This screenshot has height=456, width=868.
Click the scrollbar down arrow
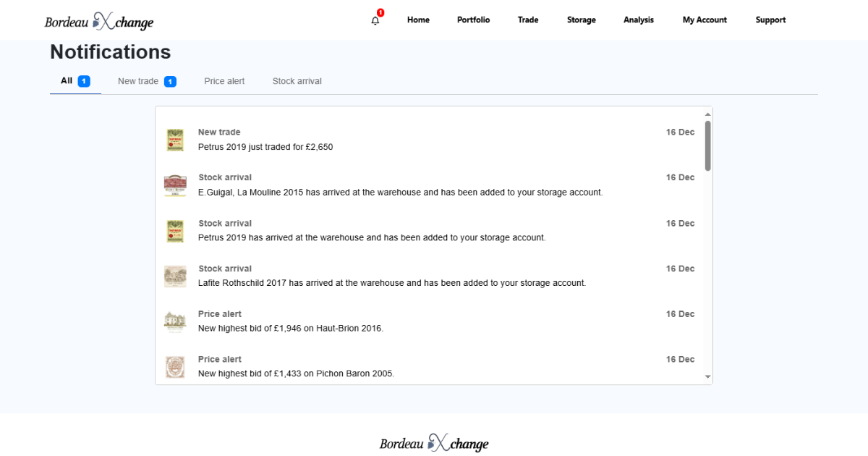coord(708,377)
